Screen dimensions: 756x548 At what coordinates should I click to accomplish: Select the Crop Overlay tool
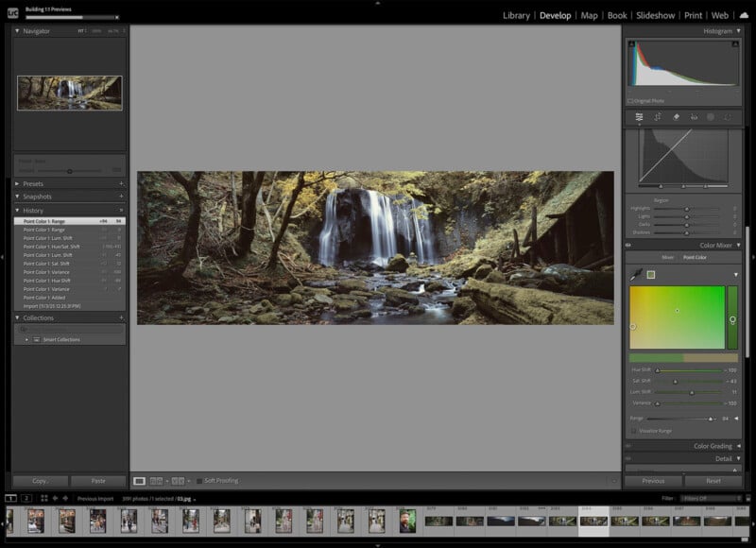point(659,117)
